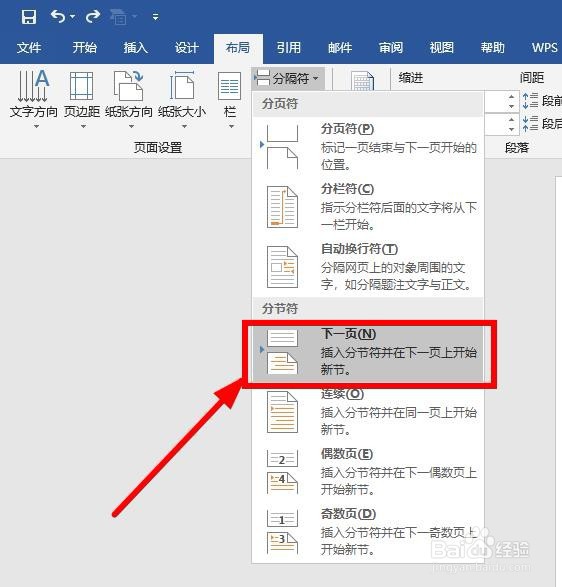Click the 段前 spacing before icon

(531, 101)
